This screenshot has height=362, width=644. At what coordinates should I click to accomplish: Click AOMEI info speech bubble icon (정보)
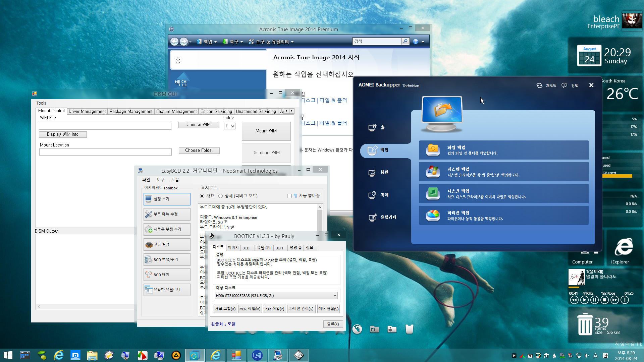[x=564, y=85]
